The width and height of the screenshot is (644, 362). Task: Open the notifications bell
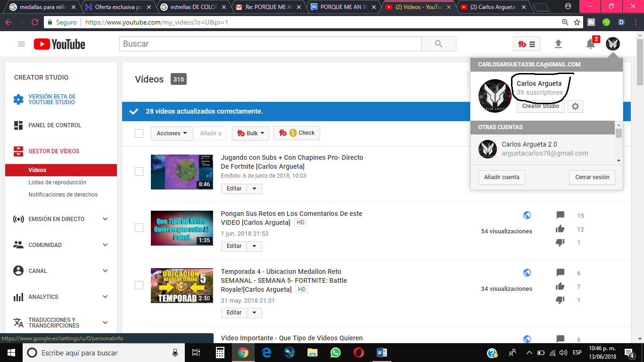tap(590, 44)
